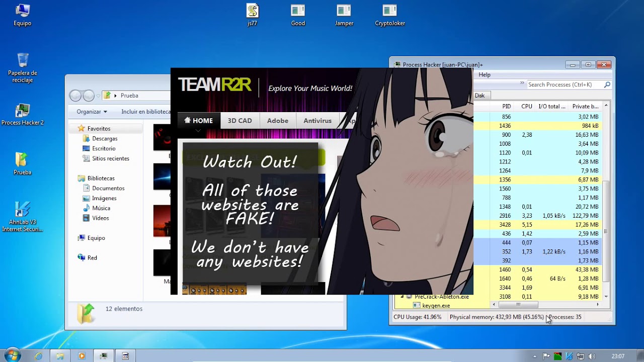
Task: Click the '122,79 MB' private bytes cell
Action: tap(585, 216)
